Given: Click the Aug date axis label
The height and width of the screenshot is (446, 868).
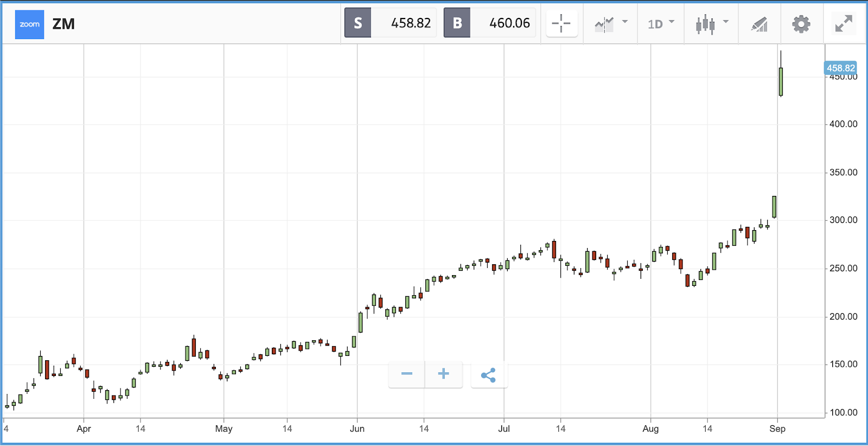Looking at the screenshot, I should point(650,429).
